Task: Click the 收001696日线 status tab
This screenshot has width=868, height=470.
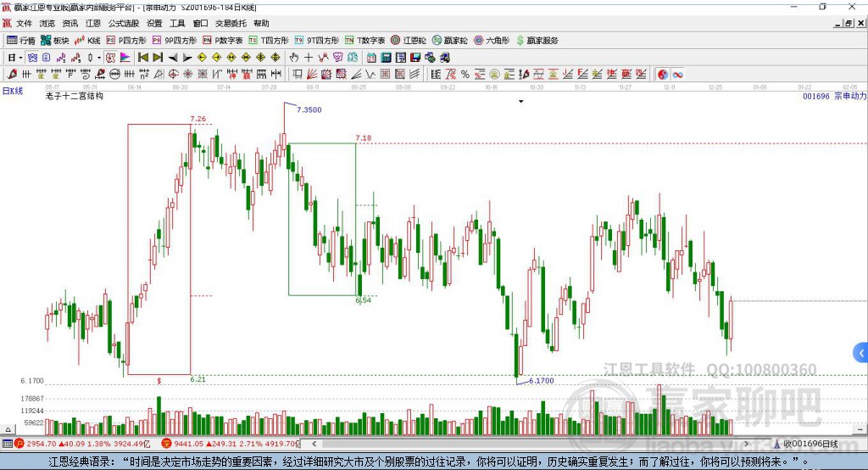Action: [x=806, y=444]
